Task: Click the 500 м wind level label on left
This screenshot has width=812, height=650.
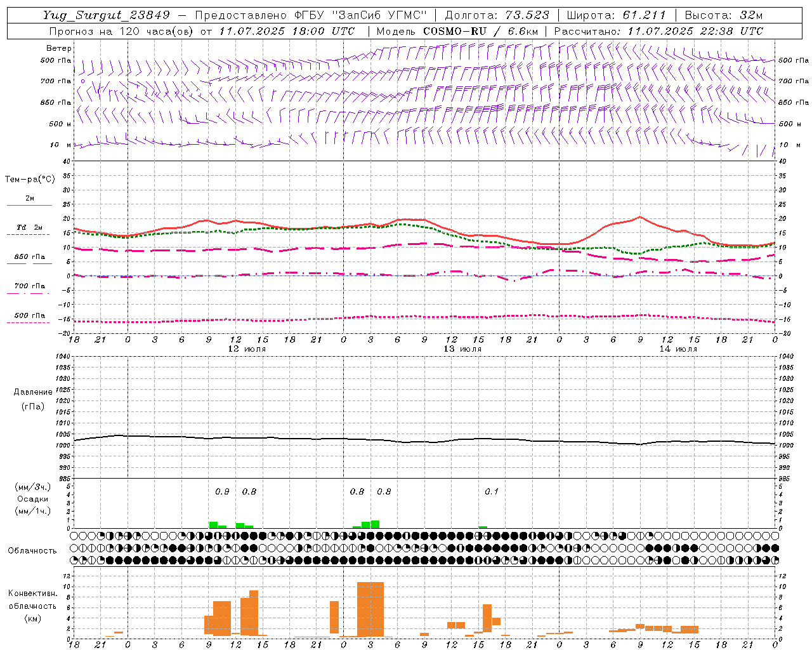Action: 60,124
